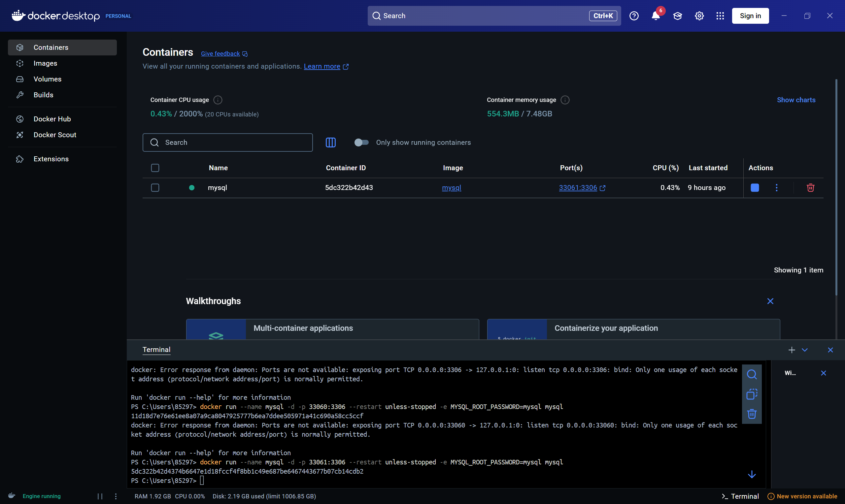This screenshot has height=504, width=845.
Task: Open the Learning center icon
Action: pos(678,16)
